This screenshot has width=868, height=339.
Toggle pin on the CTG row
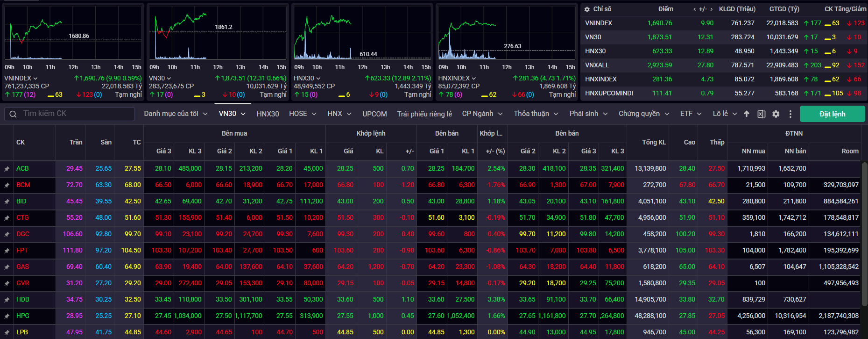[7, 218]
